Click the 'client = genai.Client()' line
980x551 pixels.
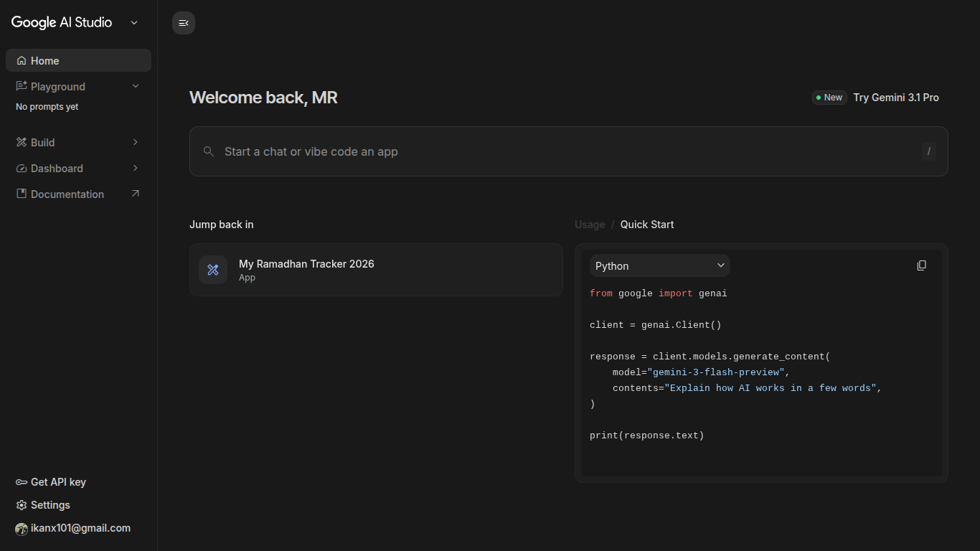pyautogui.click(x=656, y=325)
